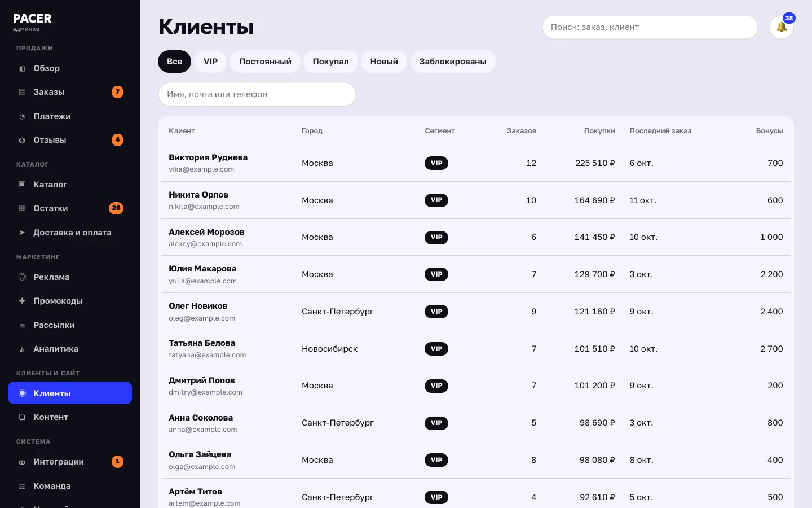
Task: Click the Контент sidebar icon
Action: tap(22, 417)
